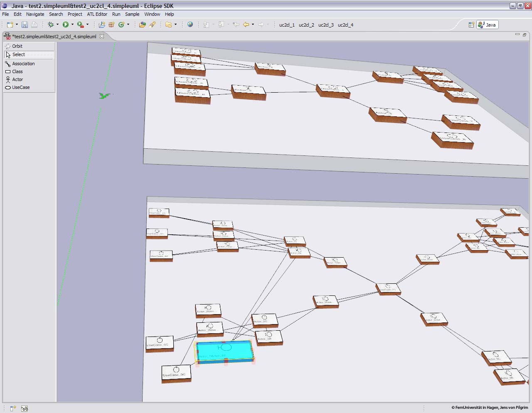Click the Open Type folder icon
Image resolution: width=532 pixels, height=413 pixels.
coord(143,25)
